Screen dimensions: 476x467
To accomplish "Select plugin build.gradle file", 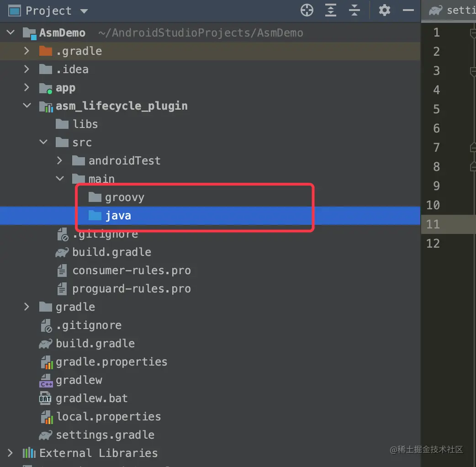I will [210, 252].
